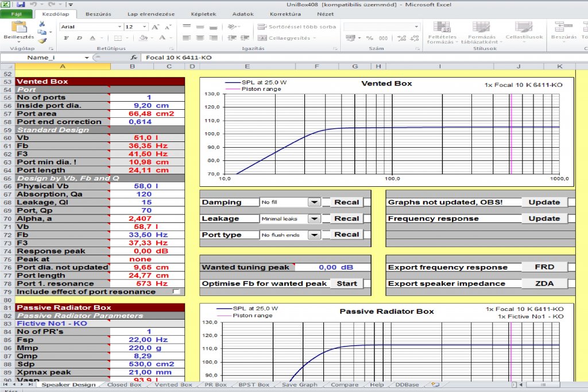Open Feltételes formázás conditional formatting menu

(442, 32)
